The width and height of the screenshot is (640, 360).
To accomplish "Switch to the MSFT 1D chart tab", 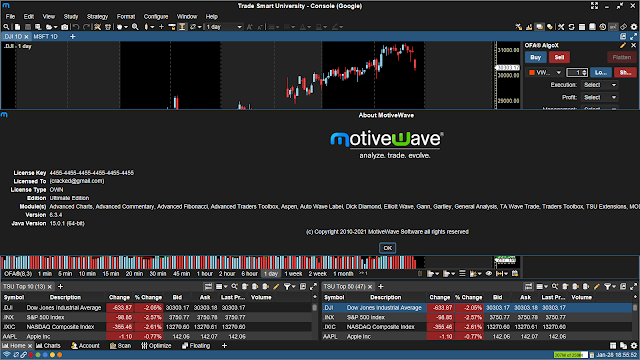I will (46, 37).
